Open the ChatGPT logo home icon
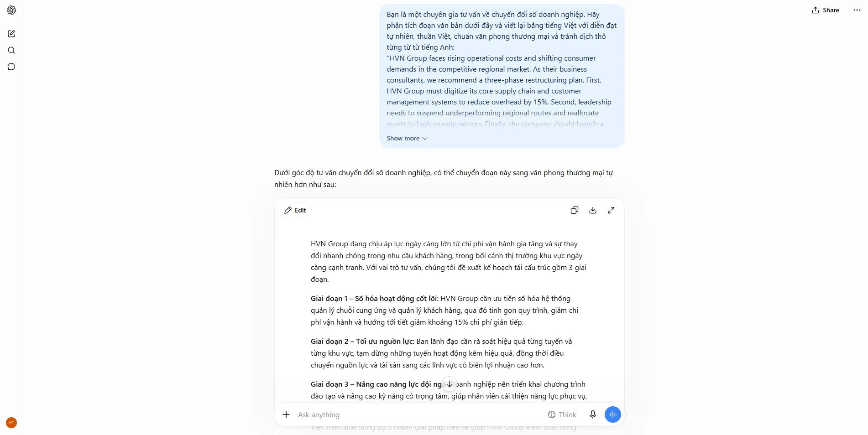Image resolution: width=868 pixels, height=435 pixels. 11,10
